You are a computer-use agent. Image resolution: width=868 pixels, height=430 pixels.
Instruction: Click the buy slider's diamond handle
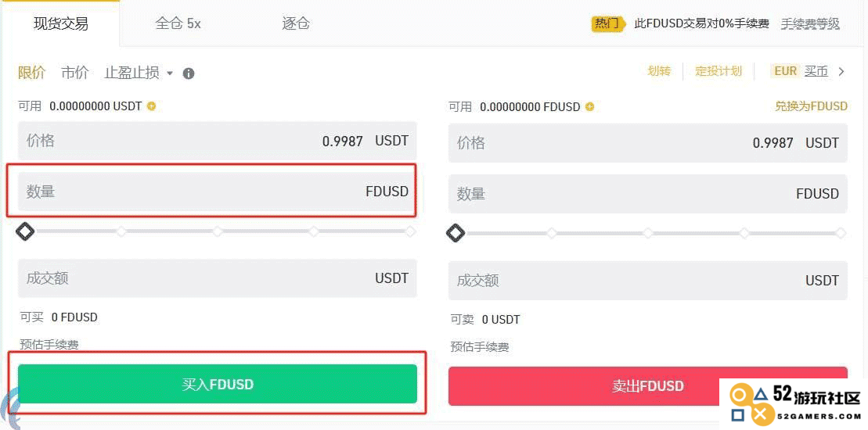(25, 231)
